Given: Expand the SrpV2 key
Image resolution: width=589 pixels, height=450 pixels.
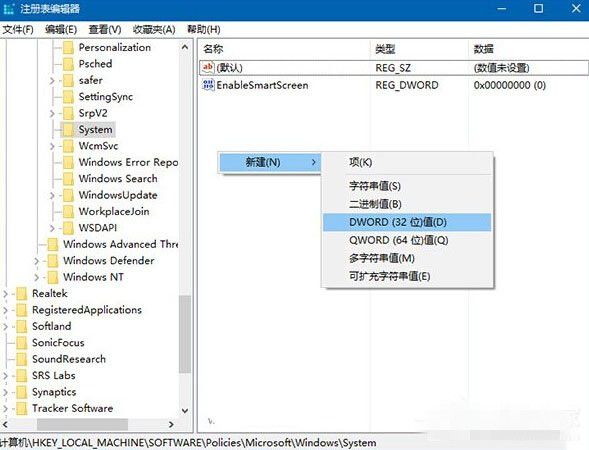Looking at the screenshot, I should click(52, 113).
